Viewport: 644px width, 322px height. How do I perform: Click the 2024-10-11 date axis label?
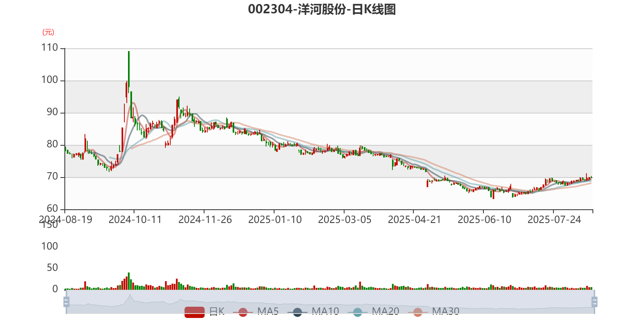(x=135, y=220)
